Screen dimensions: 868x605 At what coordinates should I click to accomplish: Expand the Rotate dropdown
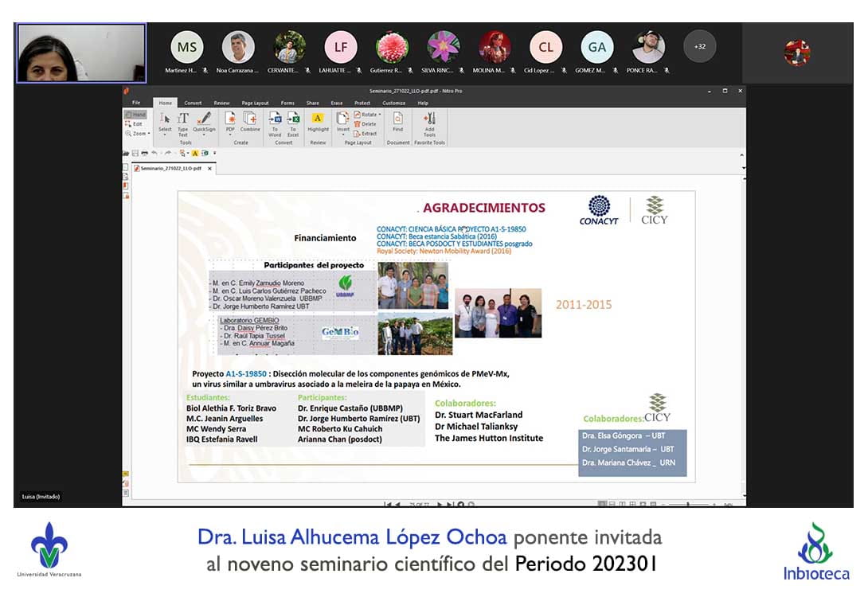click(368, 115)
